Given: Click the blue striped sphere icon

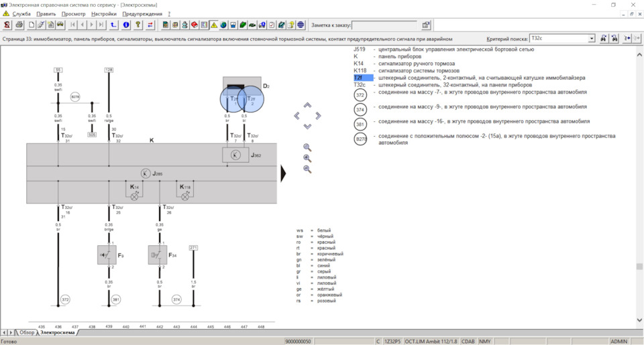Looking at the screenshot, I should [x=301, y=25].
